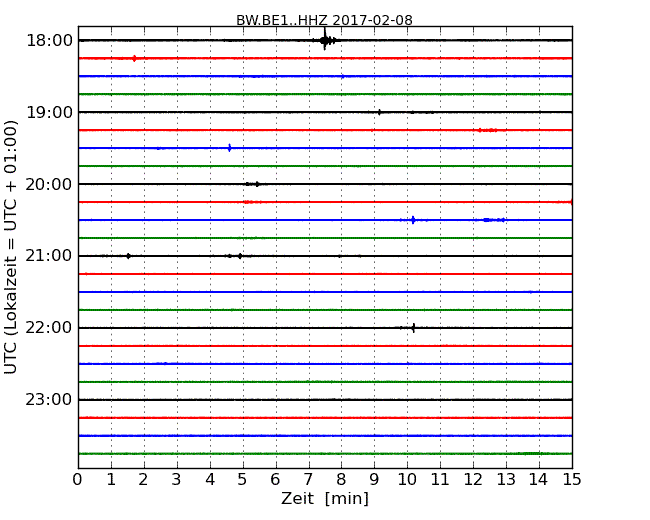Click the 21:00 trace spike near minute 4.9
The width and height of the screenshot is (650, 520).
click(240, 256)
